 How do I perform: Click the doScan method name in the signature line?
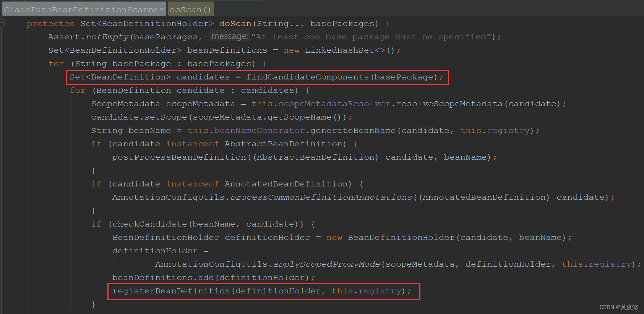click(235, 24)
